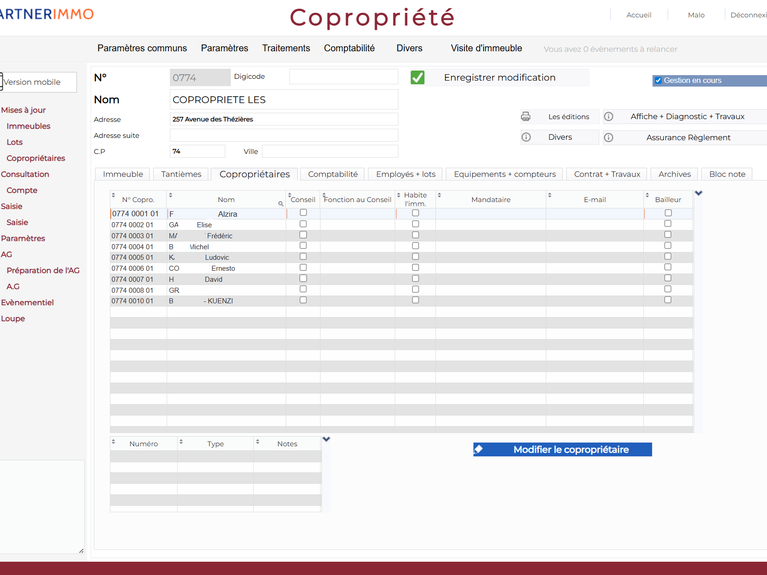Open the Paramètres communs menu
This screenshot has width=767, height=575.
142,48
